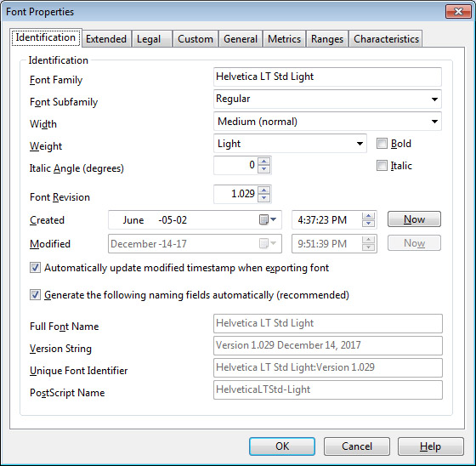This screenshot has width=476, height=466.
Task: Decrement the Created time spinner down
Action: pyautogui.click(x=368, y=224)
